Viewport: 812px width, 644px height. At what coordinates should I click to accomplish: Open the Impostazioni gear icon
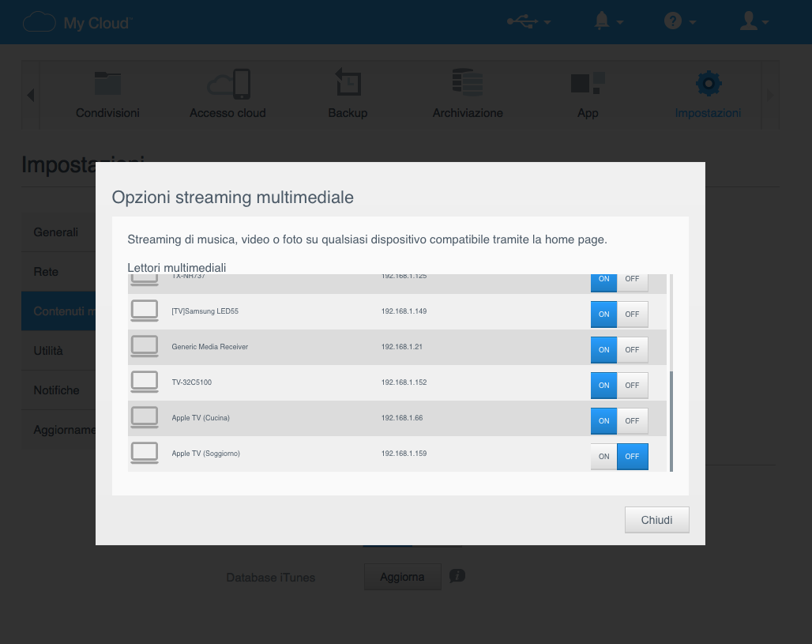(709, 84)
